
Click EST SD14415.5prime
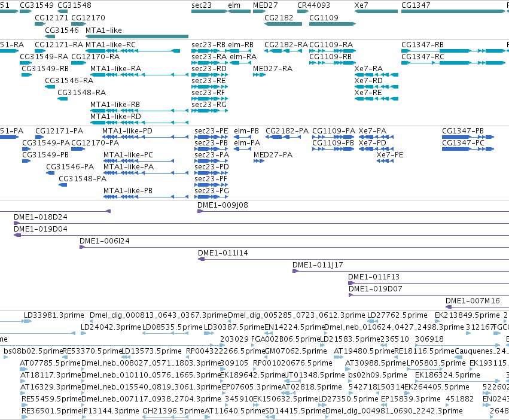point(270,417)
